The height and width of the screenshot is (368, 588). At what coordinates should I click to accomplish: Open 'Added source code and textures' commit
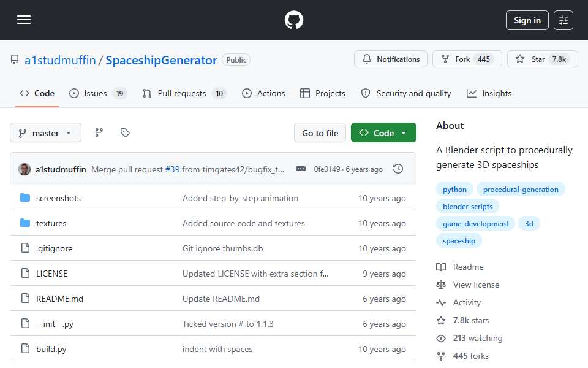coord(244,223)
